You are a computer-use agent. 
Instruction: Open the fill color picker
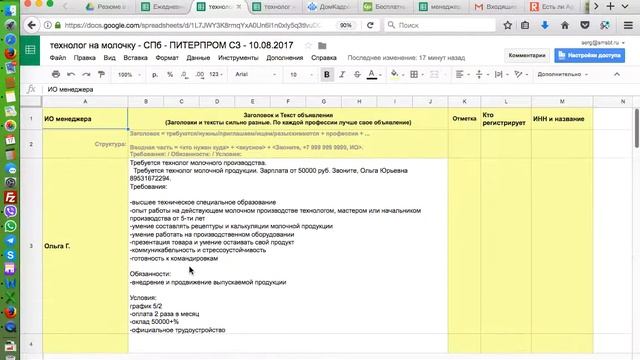397,74
